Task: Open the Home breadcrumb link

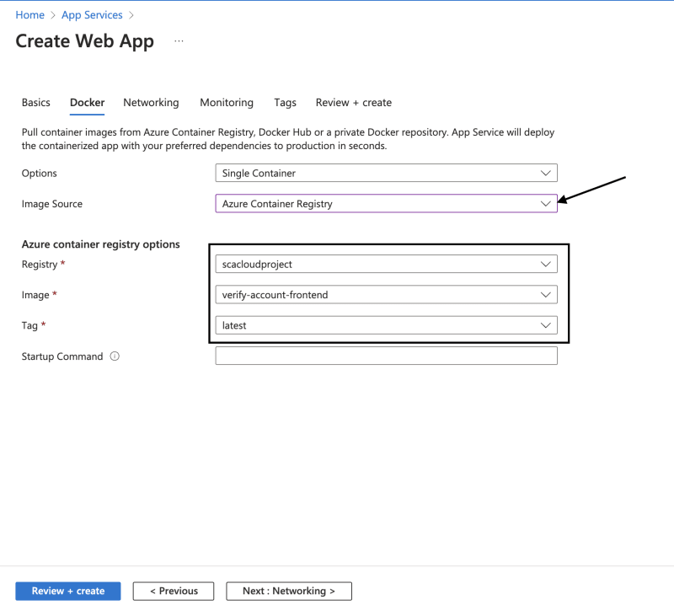Action: [29, 15]
